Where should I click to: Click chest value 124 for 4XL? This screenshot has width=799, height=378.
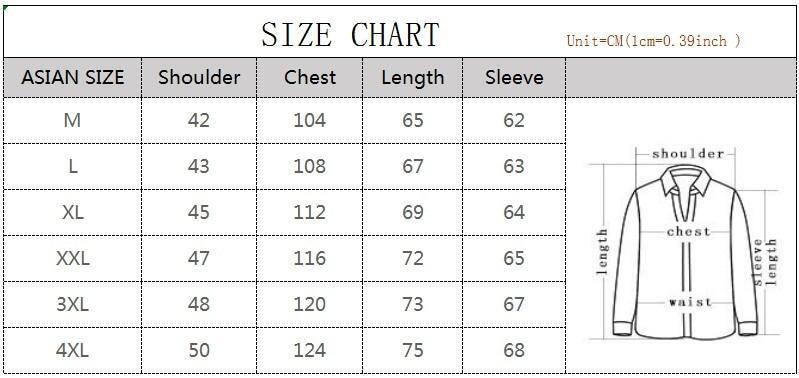[309, 350]
